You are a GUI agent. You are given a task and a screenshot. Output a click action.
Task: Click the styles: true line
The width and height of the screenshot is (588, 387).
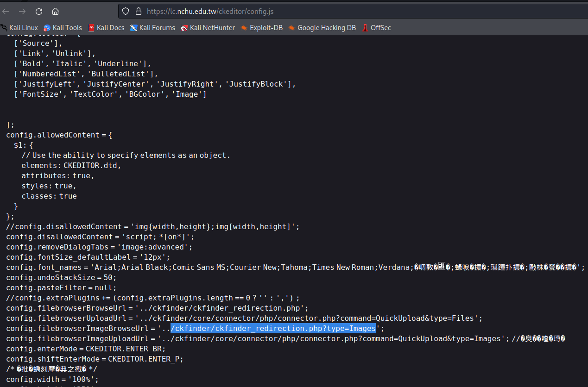(x=49, y=186)
